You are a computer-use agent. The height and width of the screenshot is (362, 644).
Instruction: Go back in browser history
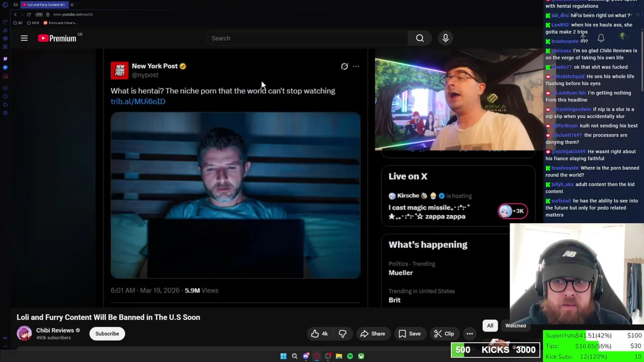15,15
